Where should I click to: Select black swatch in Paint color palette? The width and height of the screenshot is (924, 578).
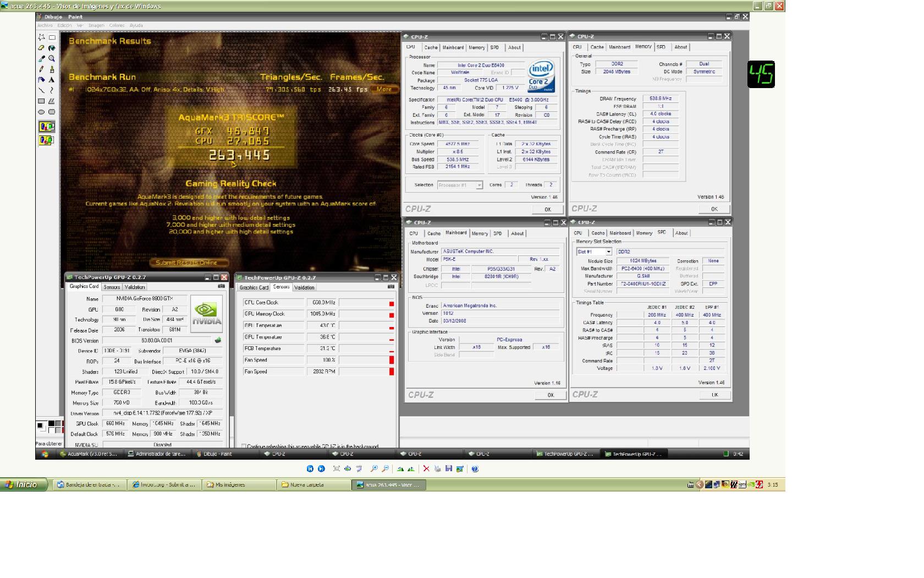(x=51, y=423)
